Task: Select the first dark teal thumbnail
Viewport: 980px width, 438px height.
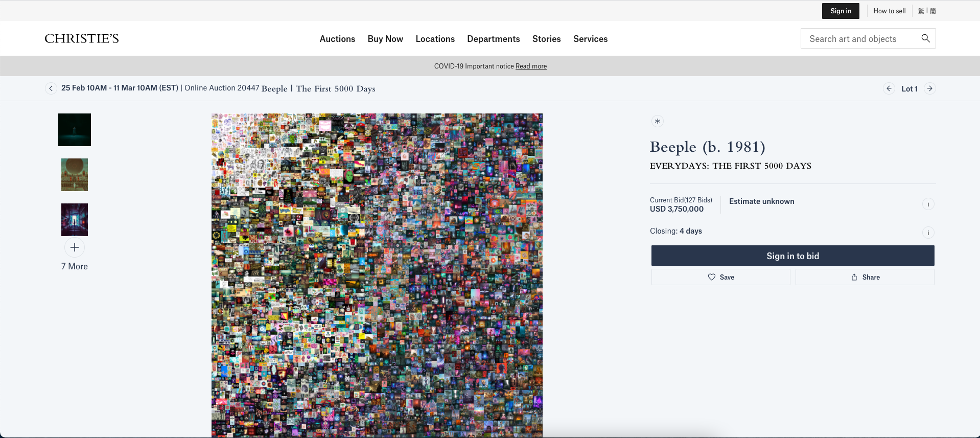Action: [x=75, y=130]
